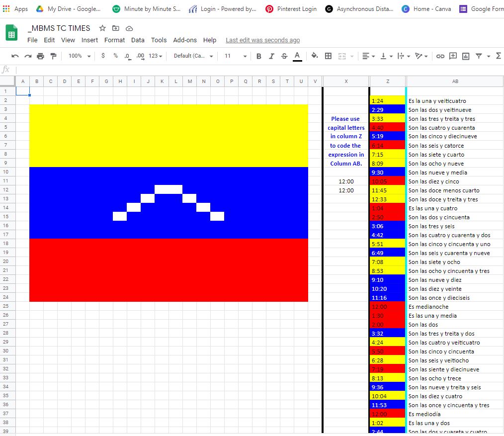This screenshot has height=436, width=504.
Task: Open the Asynchronous Dista... bookmark
Action: pos(359,9)
